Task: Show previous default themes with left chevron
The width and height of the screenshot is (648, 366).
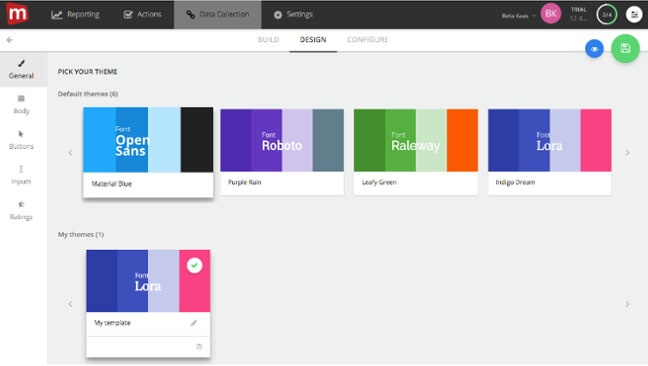Action: [70, 153]
